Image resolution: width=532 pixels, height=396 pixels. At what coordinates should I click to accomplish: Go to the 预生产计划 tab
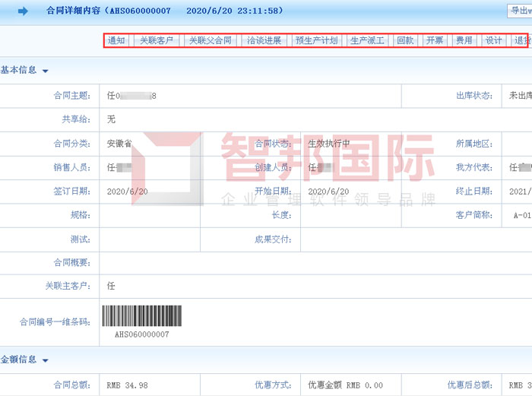[316, 41]
